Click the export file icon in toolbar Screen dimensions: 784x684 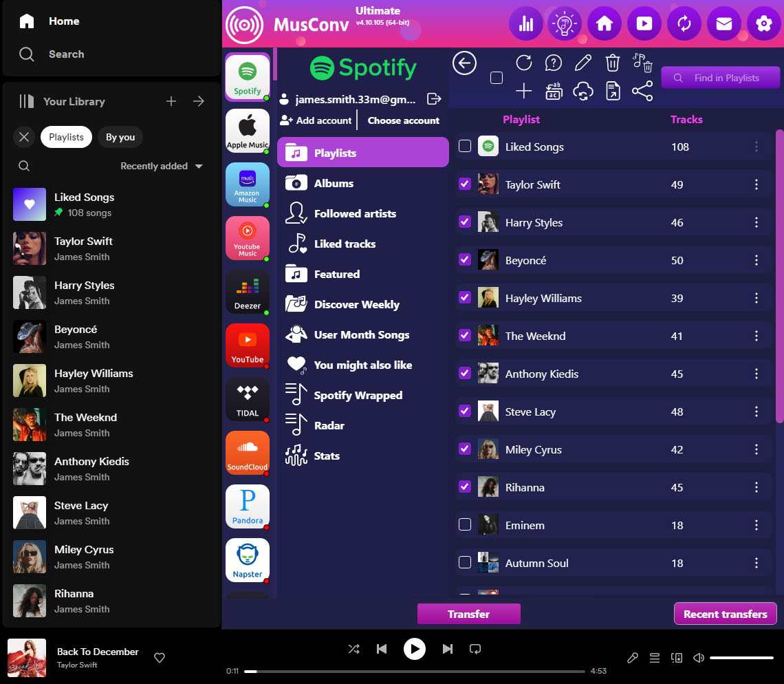click(x=613, y=91)
